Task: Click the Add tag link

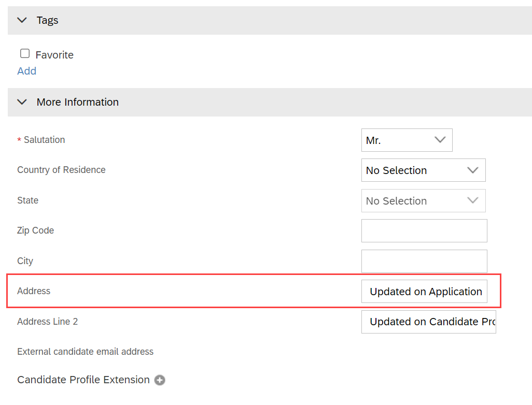Action: pos(27,71)
